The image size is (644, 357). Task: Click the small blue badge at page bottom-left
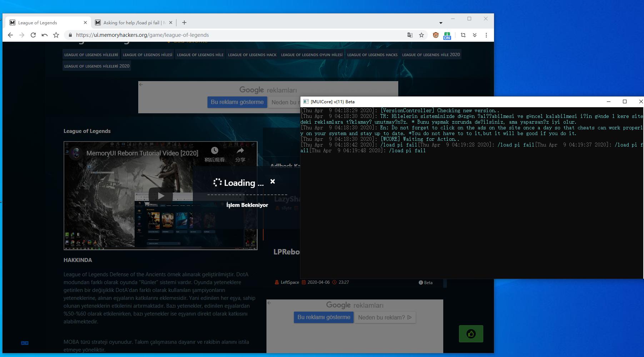pos(25,343)
